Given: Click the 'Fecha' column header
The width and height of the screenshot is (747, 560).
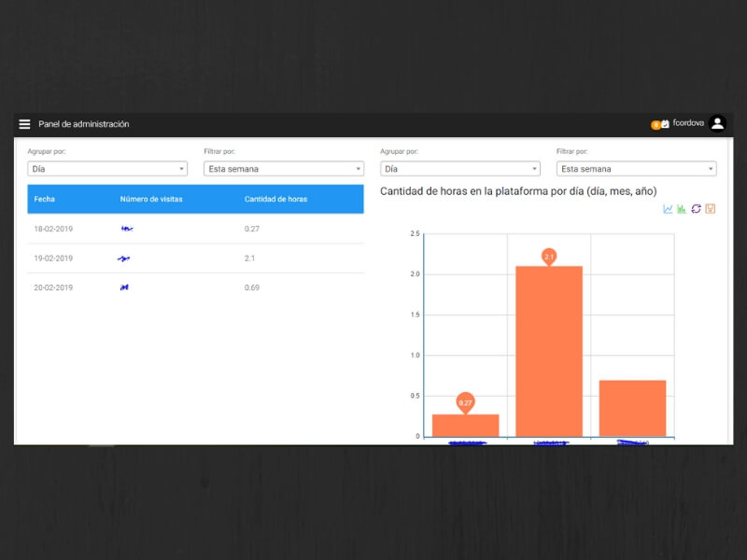Looking at the screenshot, I should (45, 199).
